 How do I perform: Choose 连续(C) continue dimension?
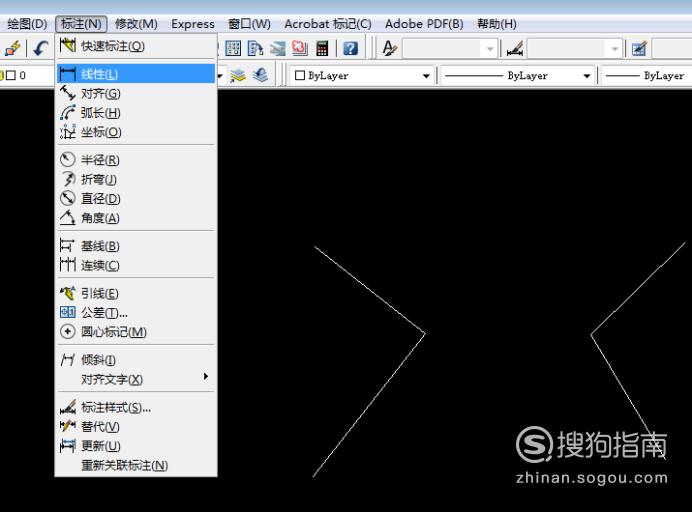point(136,265)
